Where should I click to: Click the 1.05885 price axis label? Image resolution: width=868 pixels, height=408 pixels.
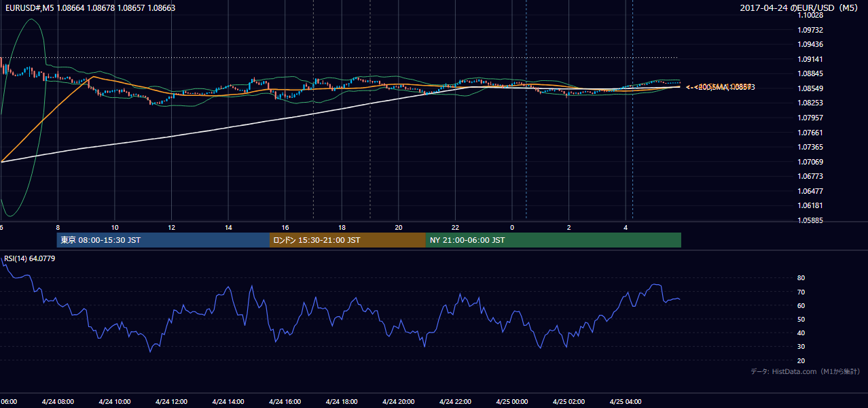click(x=811, y=220)
